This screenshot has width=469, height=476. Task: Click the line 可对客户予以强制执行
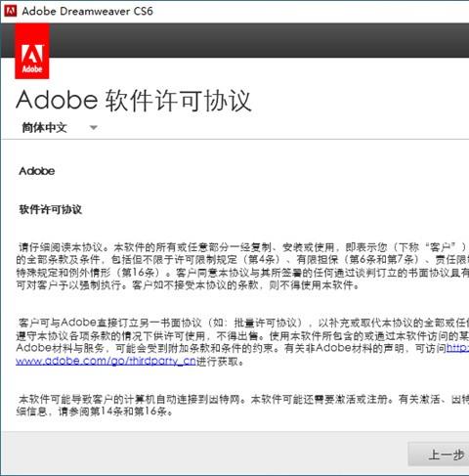click(x=188, y=285)
